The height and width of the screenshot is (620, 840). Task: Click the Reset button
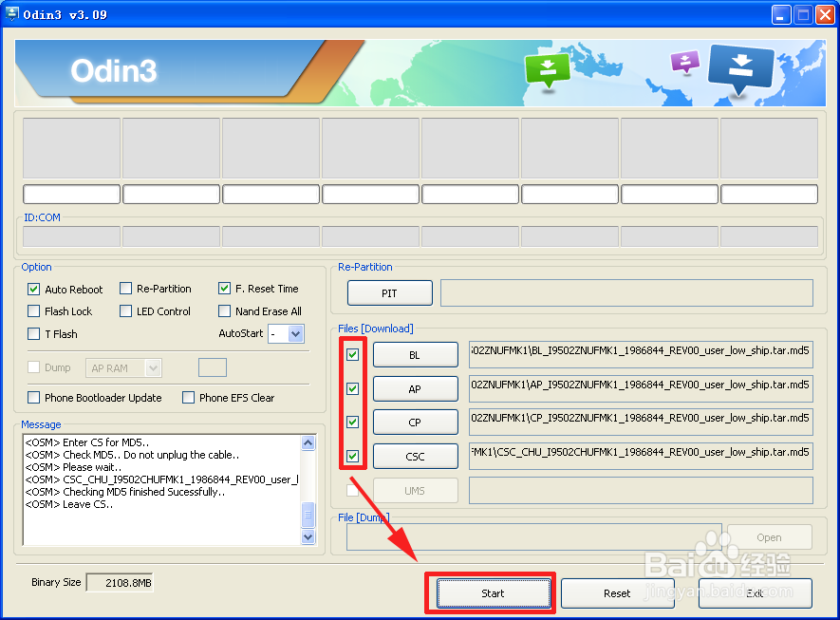tap(617, 593)
